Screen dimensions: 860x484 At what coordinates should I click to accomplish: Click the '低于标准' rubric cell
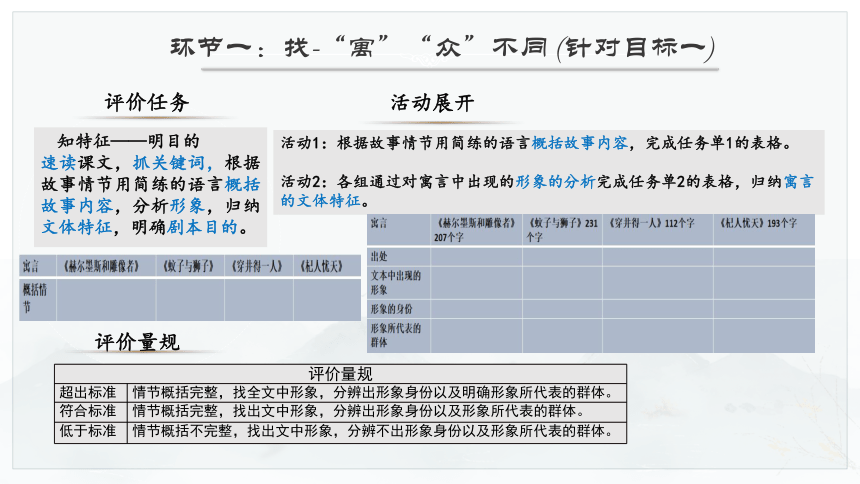[x=90, y=431]
